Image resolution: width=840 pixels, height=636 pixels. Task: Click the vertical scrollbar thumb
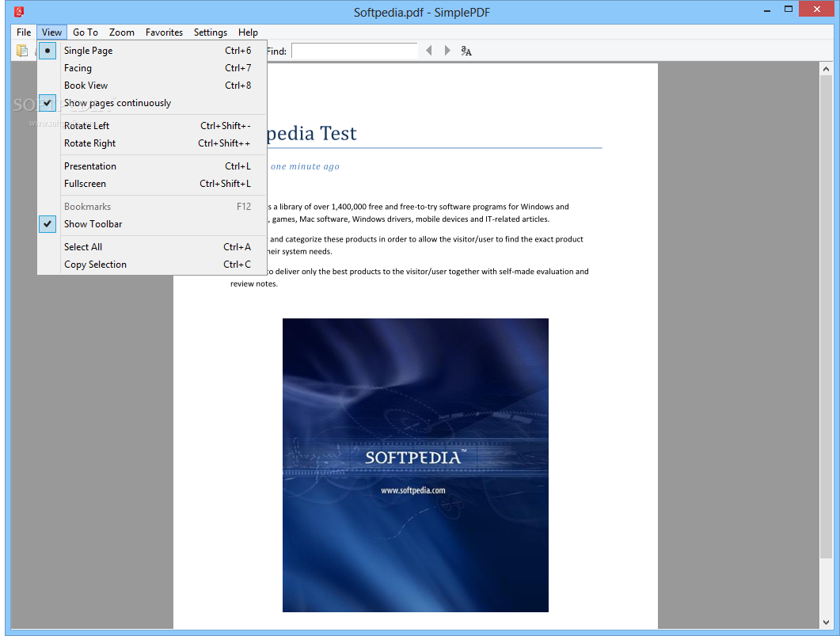[x=826, y=316]
